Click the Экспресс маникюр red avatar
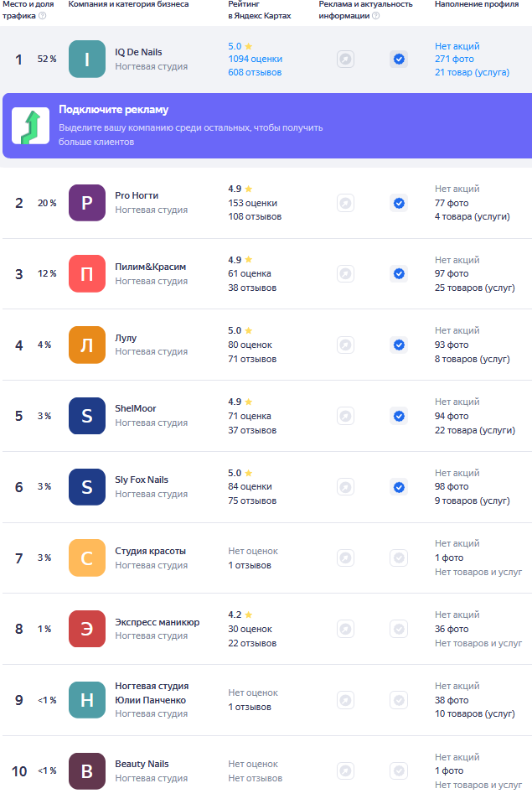532x804 pixels. [x=87, y=629]
